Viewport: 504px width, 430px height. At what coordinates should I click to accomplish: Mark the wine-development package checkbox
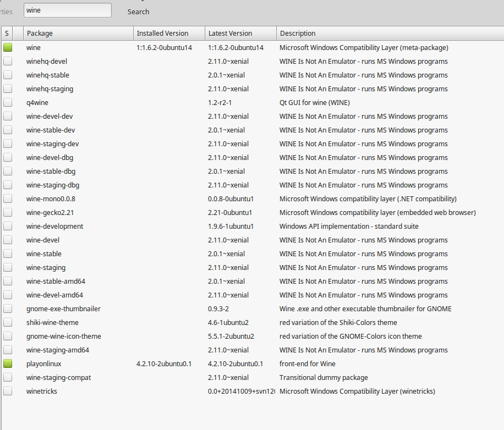click(8, 226)
